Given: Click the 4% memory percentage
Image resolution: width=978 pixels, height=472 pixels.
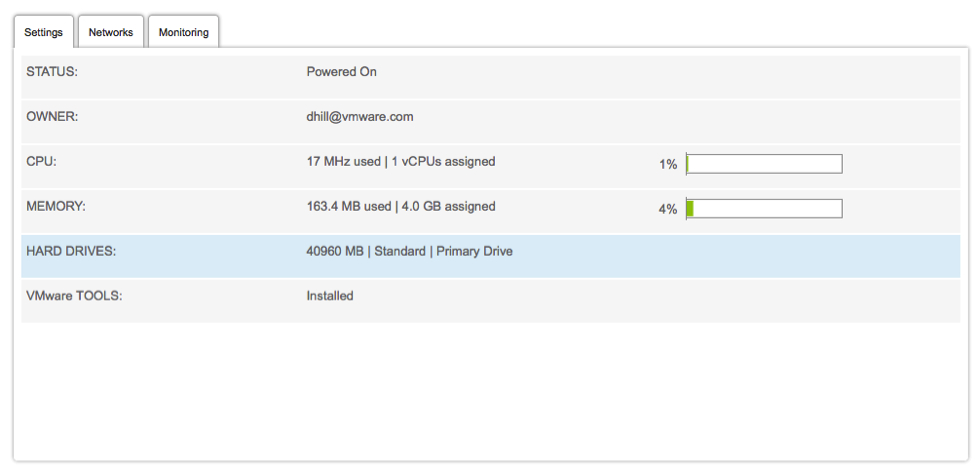Looking at the screenshot, I should click(668, 210).
